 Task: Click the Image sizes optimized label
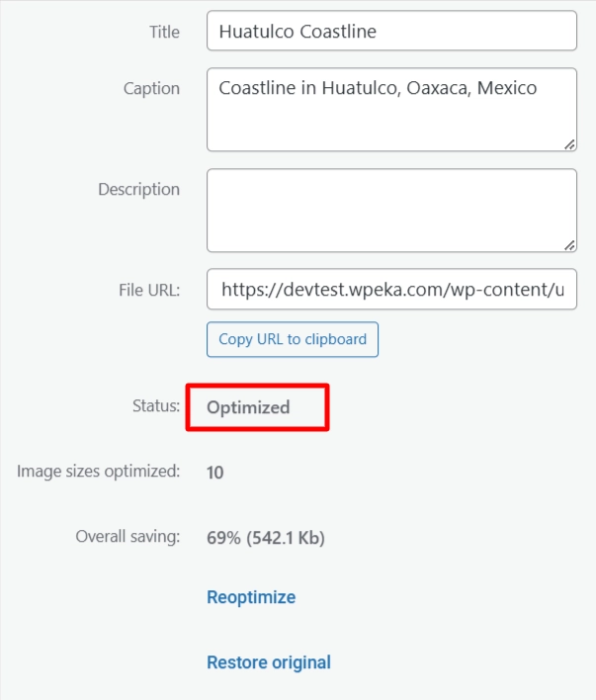point(98,472)
